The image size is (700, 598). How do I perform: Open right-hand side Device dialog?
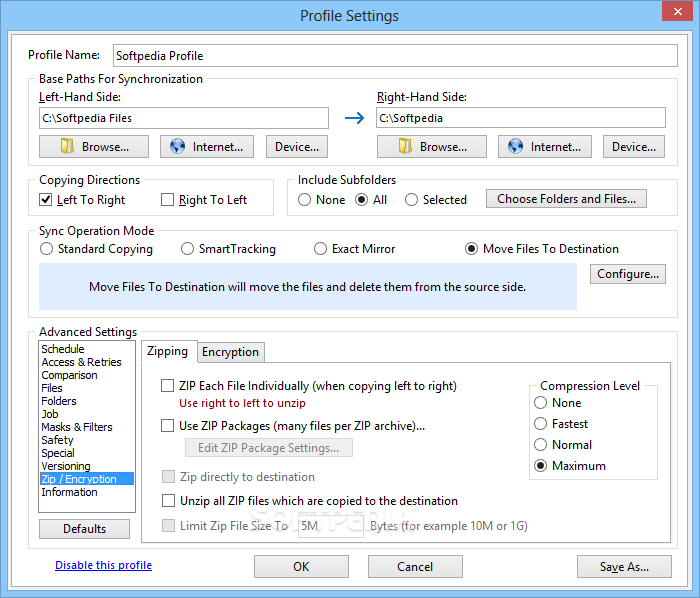634,147
